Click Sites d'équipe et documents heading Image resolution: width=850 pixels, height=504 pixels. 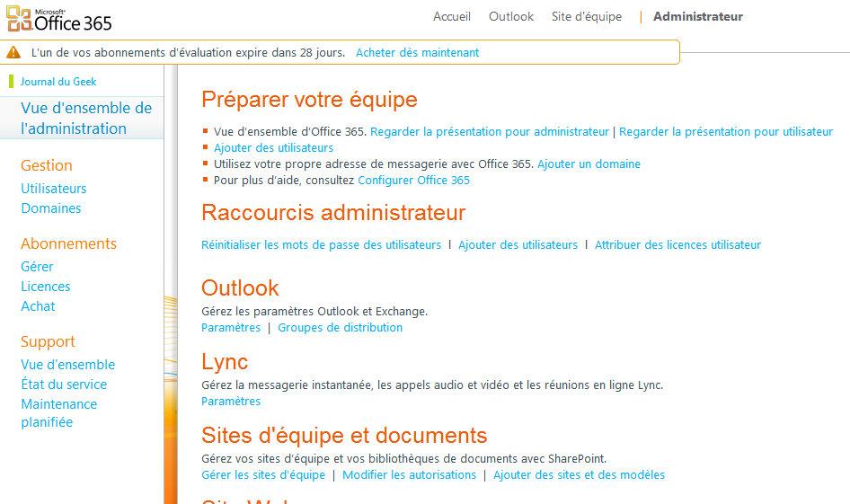[344, 436]
